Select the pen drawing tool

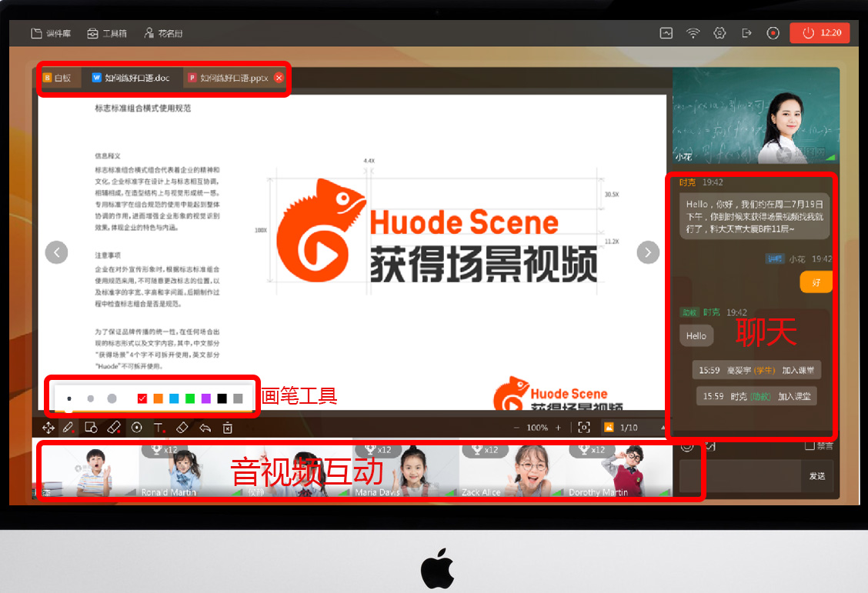pos(68,428)
